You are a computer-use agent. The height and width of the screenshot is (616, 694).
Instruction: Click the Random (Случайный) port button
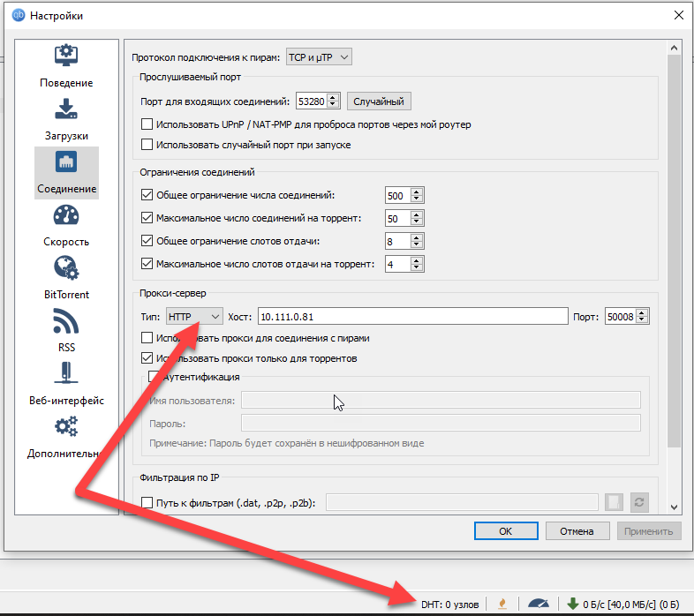click(x=379, y=101)
